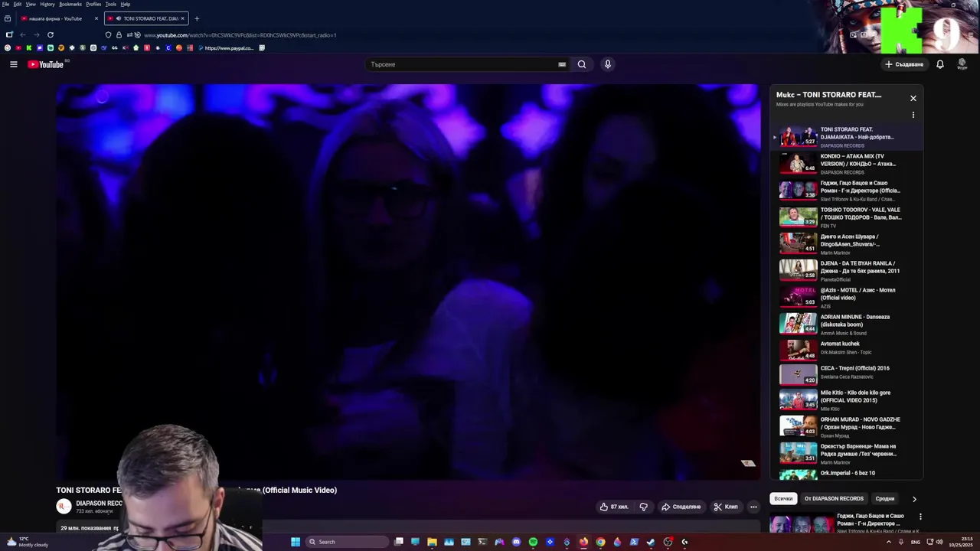Close the TONI STORARO FEAT. browser tab
This screenshot has height=551, width=980.
[182, 18]
